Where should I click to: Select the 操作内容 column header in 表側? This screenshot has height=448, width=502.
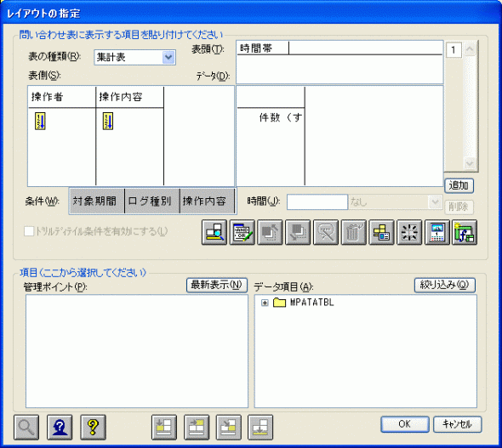129,97
